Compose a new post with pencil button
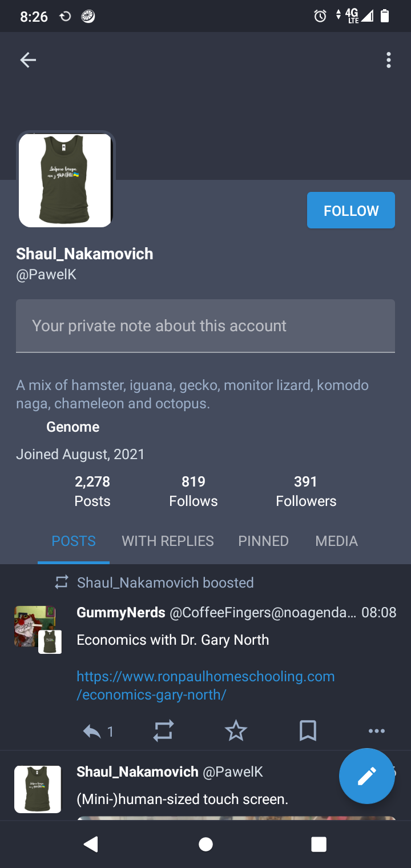Screen dimensions: 411x868 pyautogui.click(x=366, y=776)
